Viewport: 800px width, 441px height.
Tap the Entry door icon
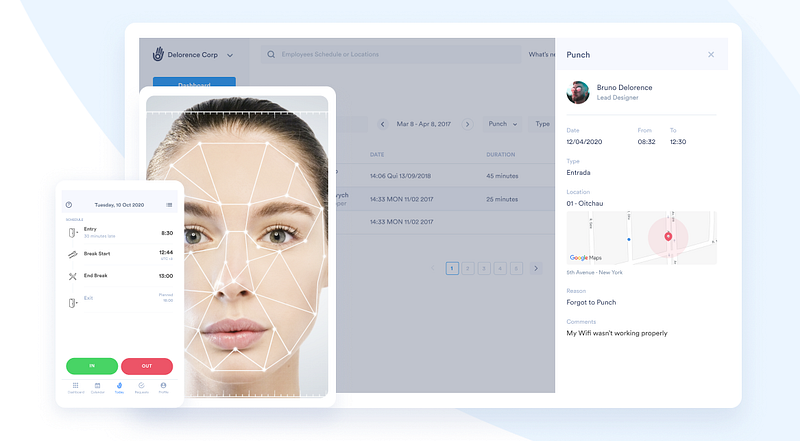[72, 233]
